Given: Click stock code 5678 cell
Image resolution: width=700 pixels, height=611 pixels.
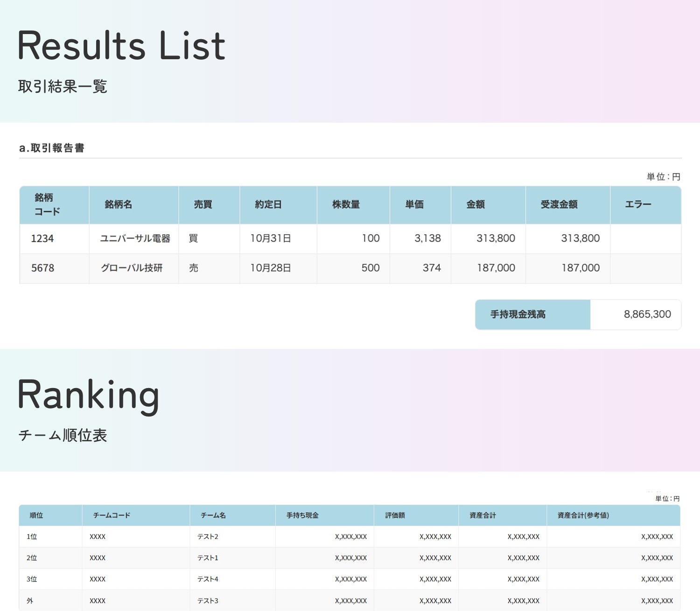Looking at the screenshot, I should pos(42,268).
